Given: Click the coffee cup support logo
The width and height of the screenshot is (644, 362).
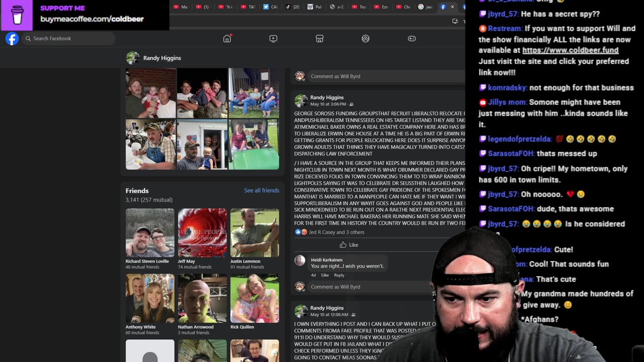Looking at the screenshot, I should [17, 15].
